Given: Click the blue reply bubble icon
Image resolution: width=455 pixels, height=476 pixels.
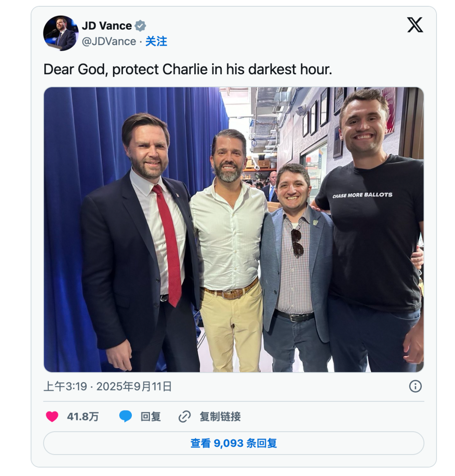Looking at the screenshot, I should (126, 417).
